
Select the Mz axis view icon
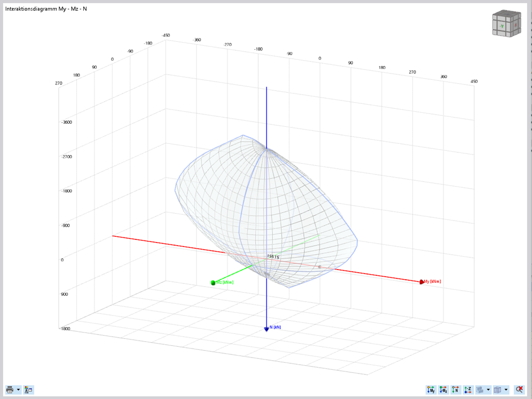[x=442, y=389]
